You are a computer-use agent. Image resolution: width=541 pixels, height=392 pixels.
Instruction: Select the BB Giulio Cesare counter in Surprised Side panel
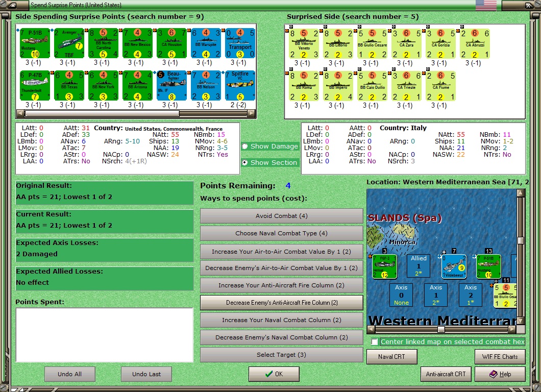[372, 44]
